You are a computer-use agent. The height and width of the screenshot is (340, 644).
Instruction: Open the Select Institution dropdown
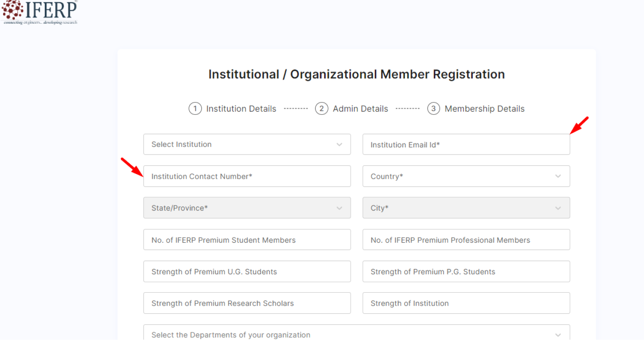click(x=246, y=144)
